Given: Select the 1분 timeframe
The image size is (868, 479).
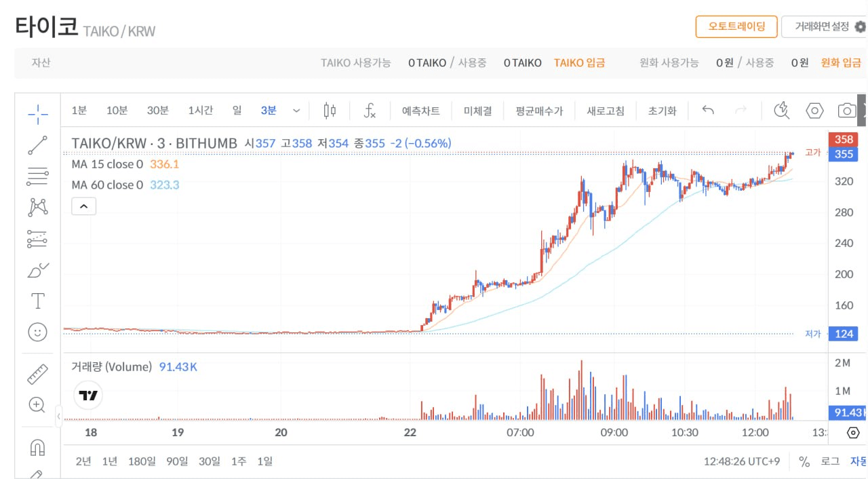Looking at the screenshot, I should (79, 111).
